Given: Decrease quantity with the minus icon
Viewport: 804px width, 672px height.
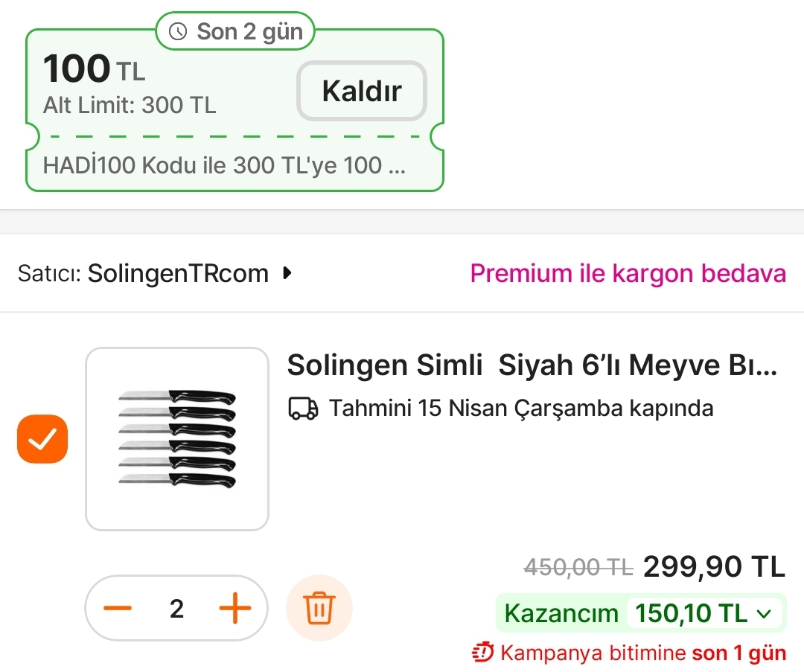Looking at the screenshot, I should 118,609.
